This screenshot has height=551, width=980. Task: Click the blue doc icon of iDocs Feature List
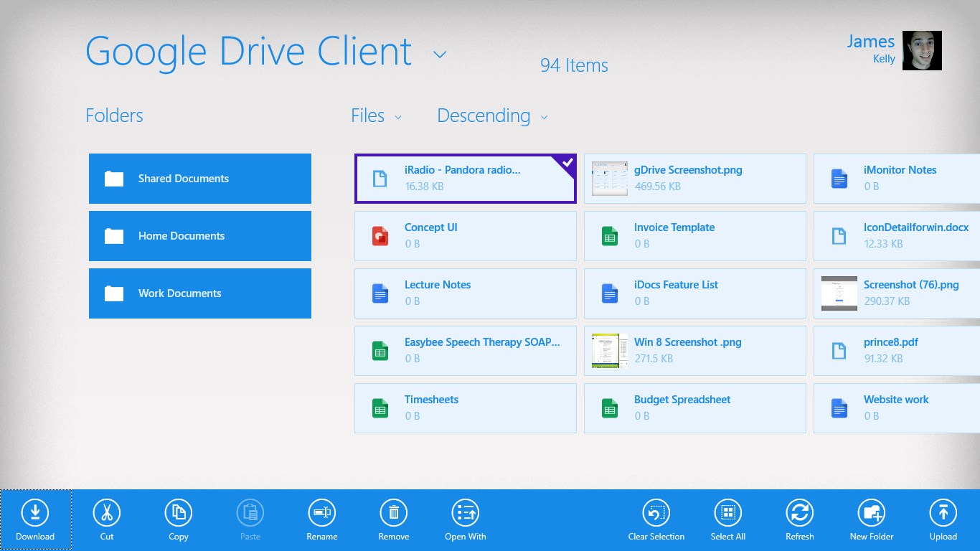click(610, 293)
